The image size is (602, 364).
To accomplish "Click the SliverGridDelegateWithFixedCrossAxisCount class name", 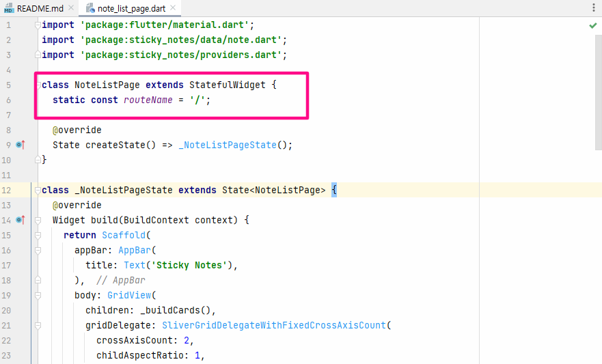I will (277, 325).
